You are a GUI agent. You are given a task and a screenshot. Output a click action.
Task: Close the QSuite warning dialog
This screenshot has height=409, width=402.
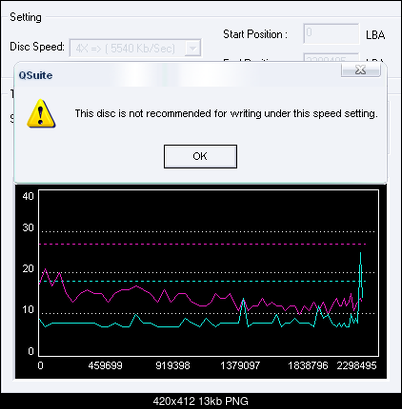point(361,70)
